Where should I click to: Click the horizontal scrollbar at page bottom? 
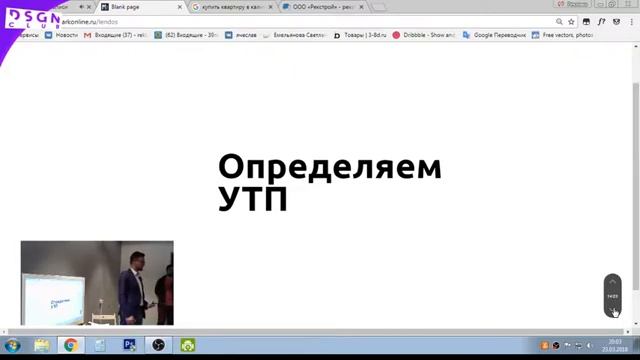point(316,332)
